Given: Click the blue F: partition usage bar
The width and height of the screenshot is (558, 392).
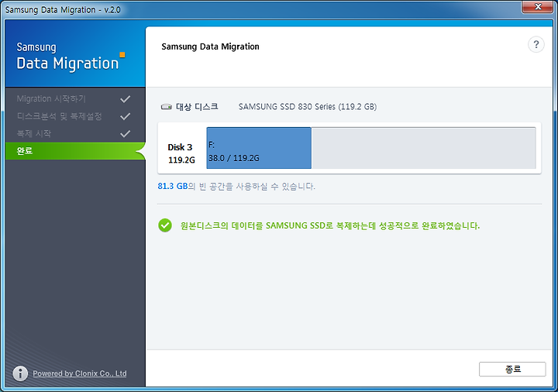Looking at the screenshot, I should point(259,148).
